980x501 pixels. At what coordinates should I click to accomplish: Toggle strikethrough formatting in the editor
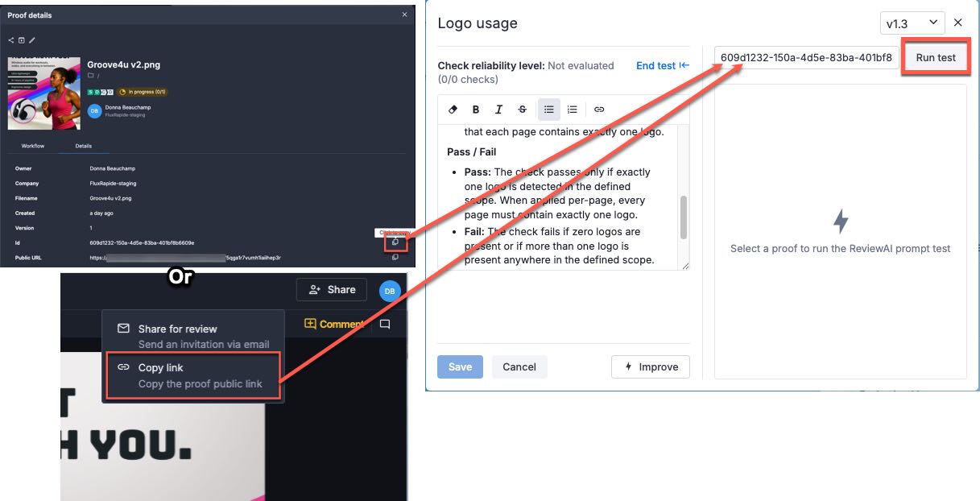[x=523, y=110]
